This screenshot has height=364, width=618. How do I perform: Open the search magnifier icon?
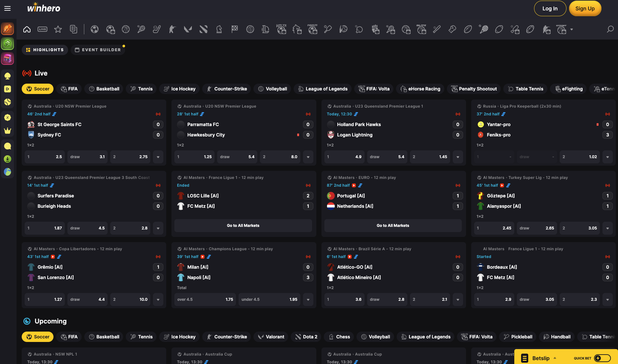[x=610, y=29]
